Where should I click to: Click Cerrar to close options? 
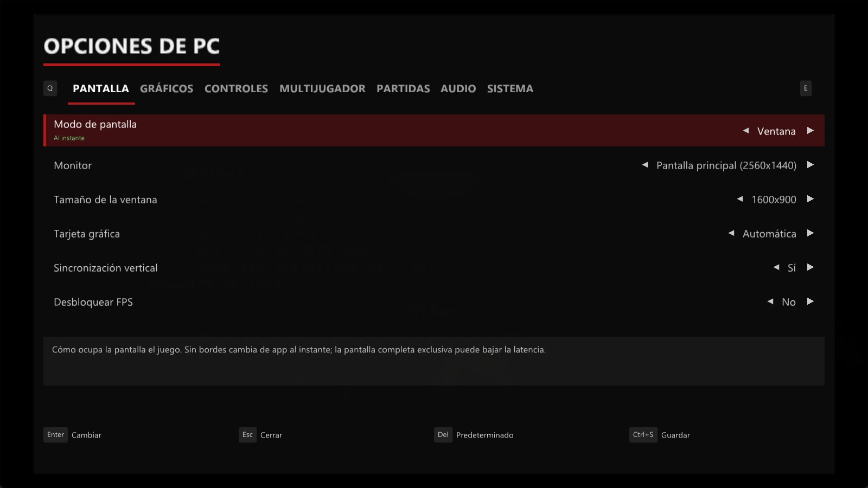tap(271, 435)
